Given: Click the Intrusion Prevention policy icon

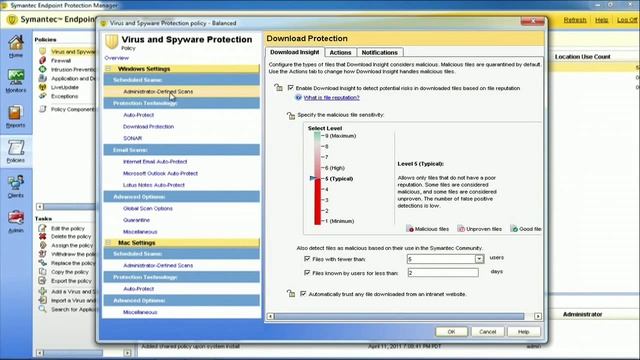Looking at the screenshot, I should point(43,69).
